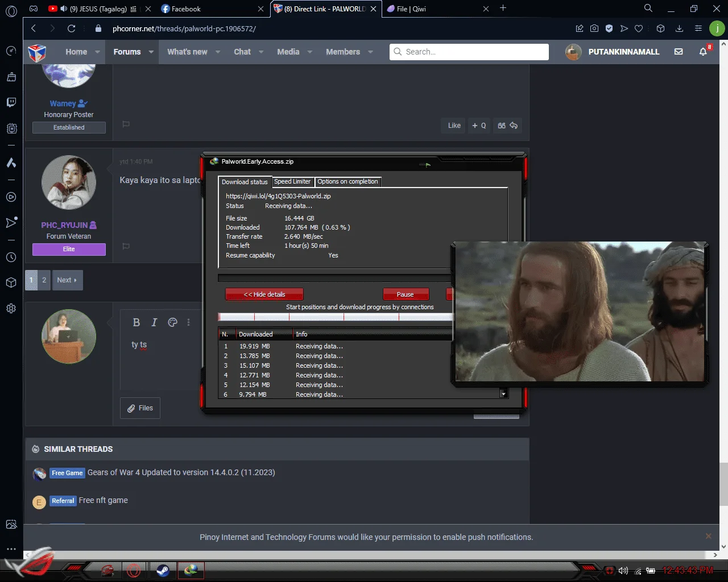Open the Steam icon in the taskbar
The image size is (728, 582).
pos(163,570)
